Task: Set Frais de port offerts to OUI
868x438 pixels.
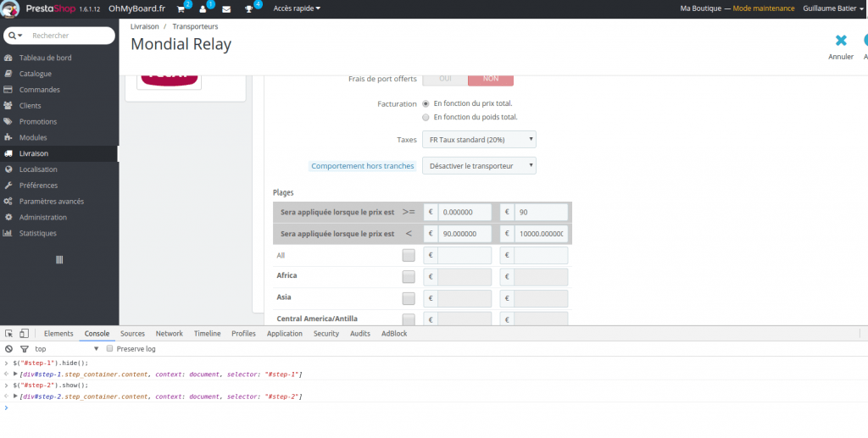Action: pyautogui.click(x=445, y=79)
